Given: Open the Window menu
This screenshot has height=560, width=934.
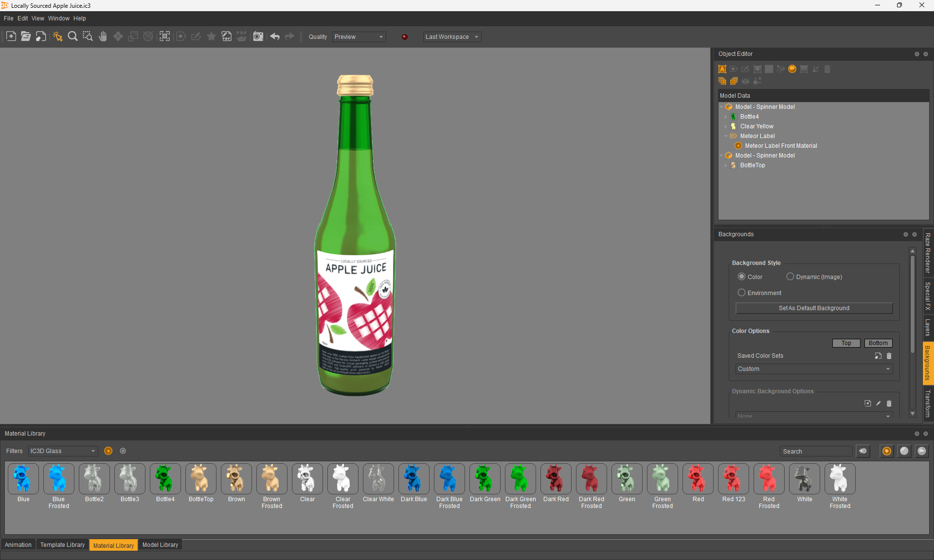Looking at the screenshot, I should coord(58,18).
